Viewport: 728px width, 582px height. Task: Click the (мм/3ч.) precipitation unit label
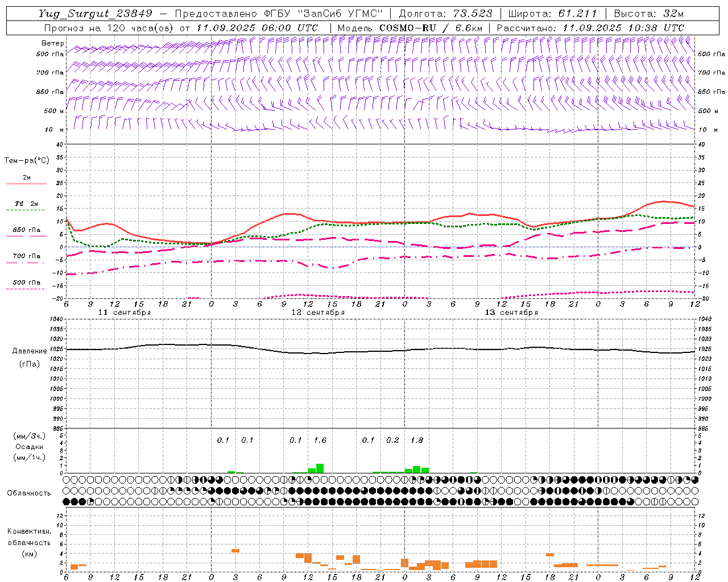pos(29,436)
